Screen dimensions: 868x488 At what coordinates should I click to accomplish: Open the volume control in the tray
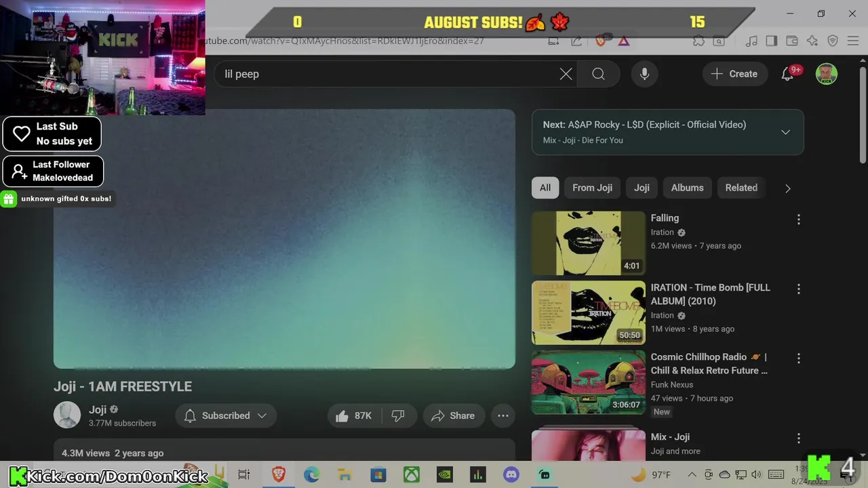coord(756,474)
